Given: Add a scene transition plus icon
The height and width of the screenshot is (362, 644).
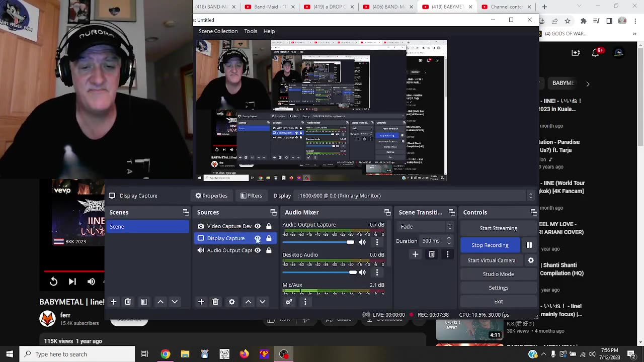Looking at the screenshot, I should point(415,254).
